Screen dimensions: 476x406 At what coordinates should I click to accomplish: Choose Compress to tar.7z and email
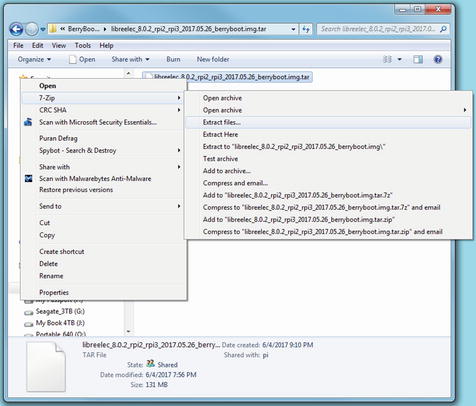tap(328, 208)
